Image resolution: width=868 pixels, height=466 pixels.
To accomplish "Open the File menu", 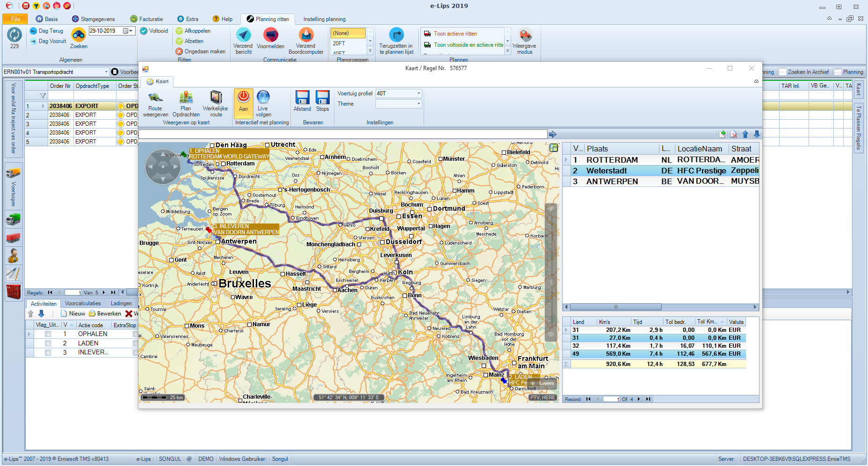I will (15, 19).
